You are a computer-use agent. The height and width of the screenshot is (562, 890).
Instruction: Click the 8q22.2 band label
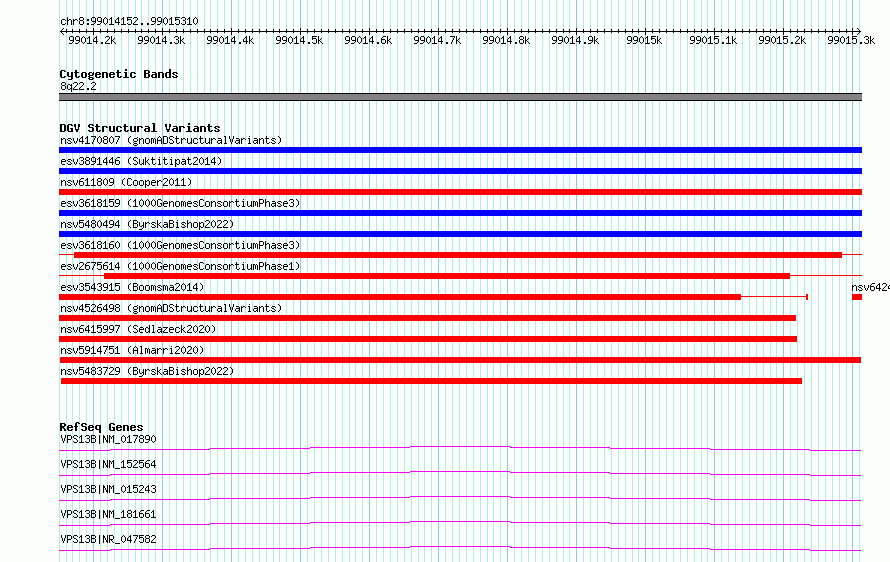tap(78, 86)
